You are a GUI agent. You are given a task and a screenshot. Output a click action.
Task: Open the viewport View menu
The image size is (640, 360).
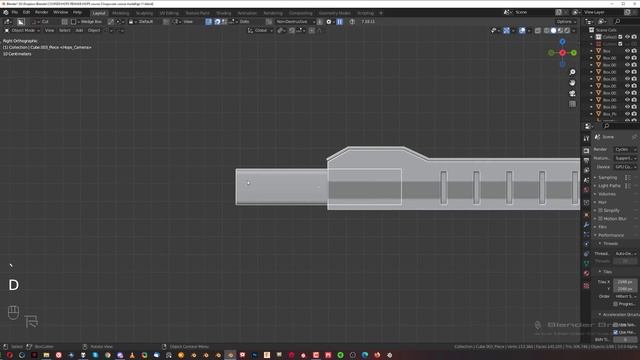pos(49,31)
